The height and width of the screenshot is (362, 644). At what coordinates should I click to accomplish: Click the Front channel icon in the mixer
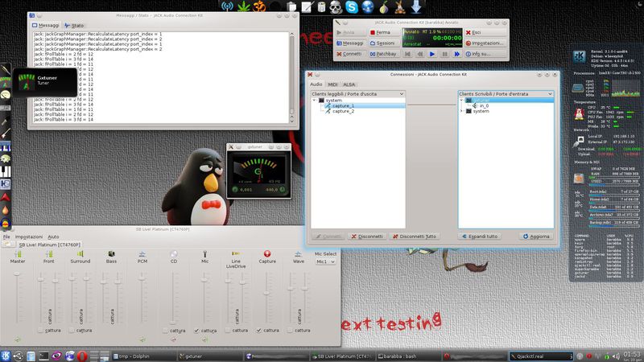[x=49, y=254]
